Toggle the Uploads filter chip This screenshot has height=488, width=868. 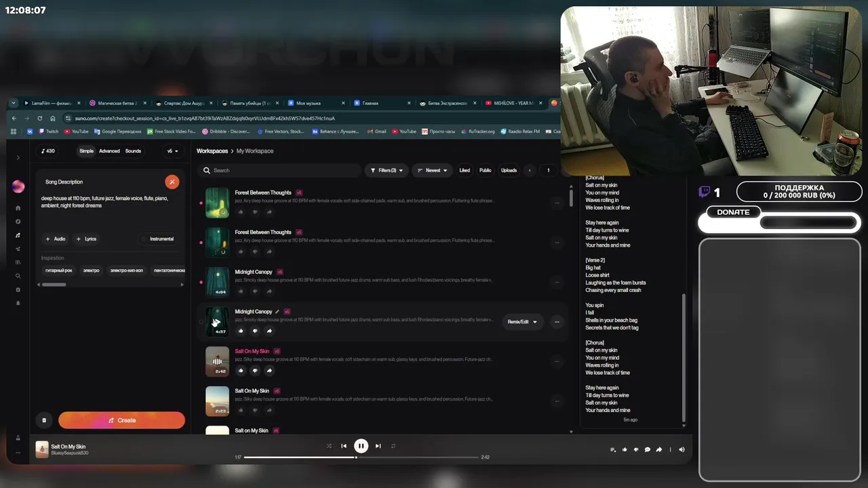pyautogui.click(x=509, y=170)
